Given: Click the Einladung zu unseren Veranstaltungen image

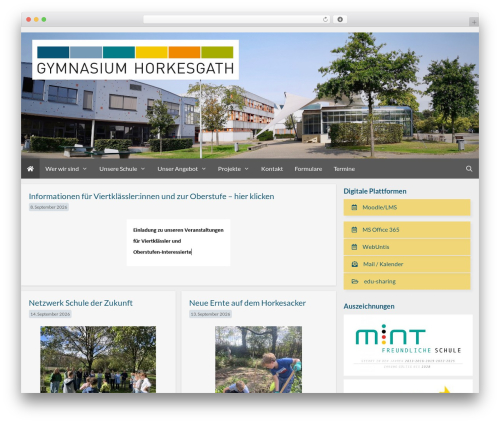Looking at the screenshot, I should pos(178,242).
